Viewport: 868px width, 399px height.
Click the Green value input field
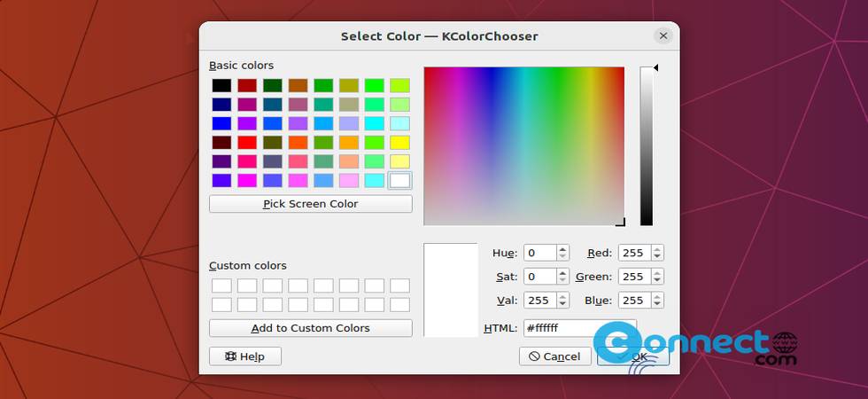632,277
